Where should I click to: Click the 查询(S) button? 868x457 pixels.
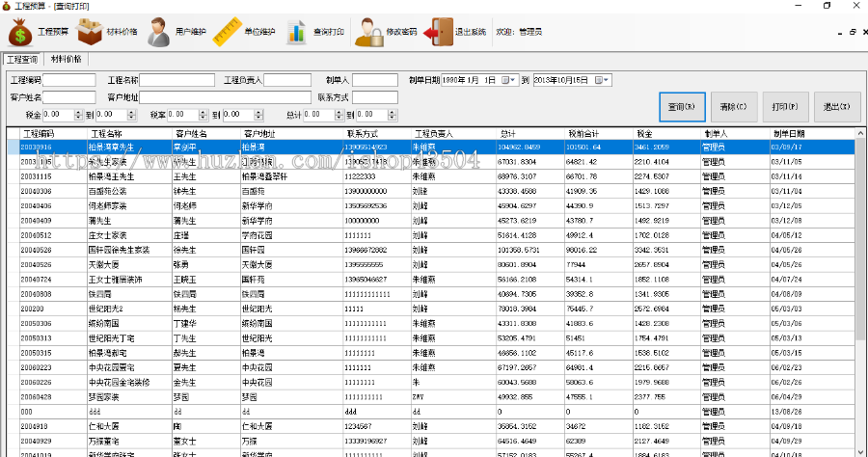[682, 107]
